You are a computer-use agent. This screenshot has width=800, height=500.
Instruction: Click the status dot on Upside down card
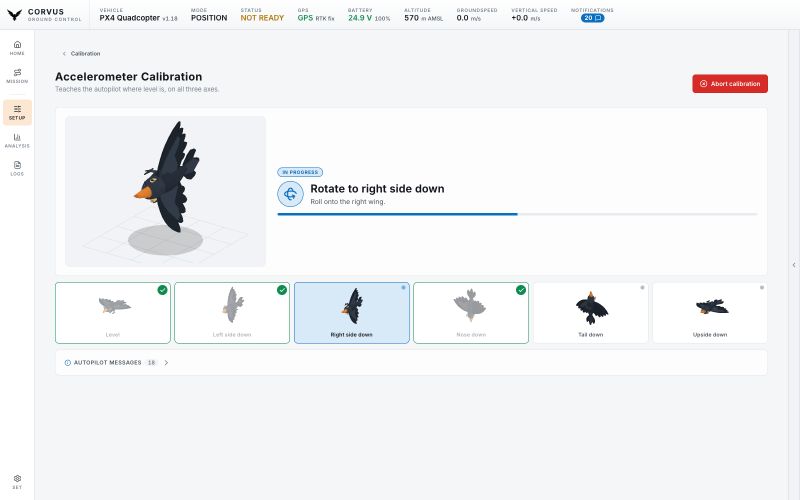761,288
